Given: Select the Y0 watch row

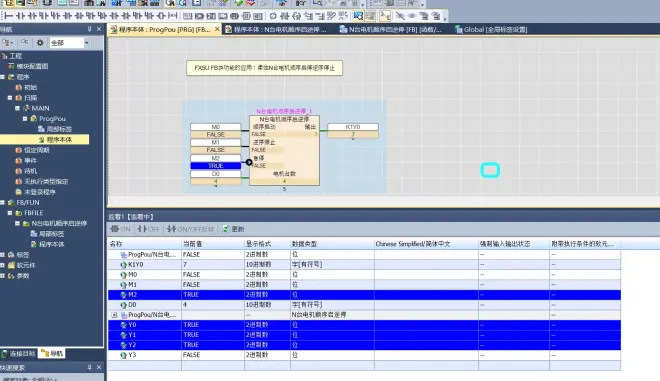Looking at the screenshot, I should click(364, 325).
